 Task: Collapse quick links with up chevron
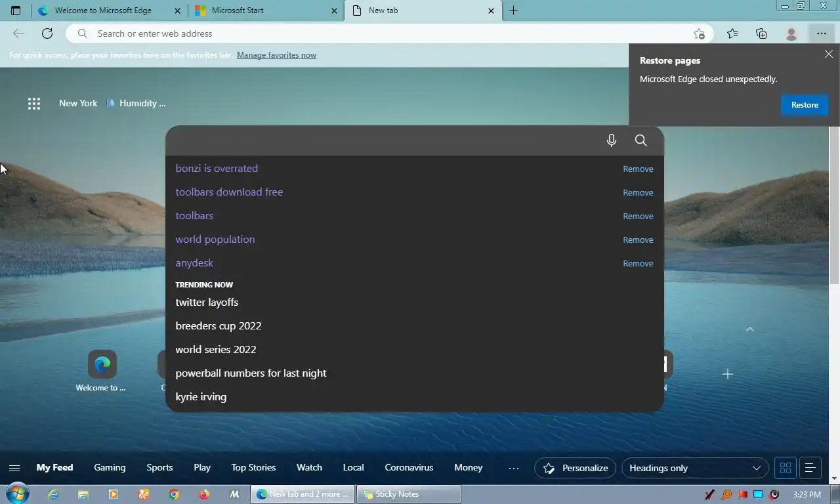click(750, 329)
